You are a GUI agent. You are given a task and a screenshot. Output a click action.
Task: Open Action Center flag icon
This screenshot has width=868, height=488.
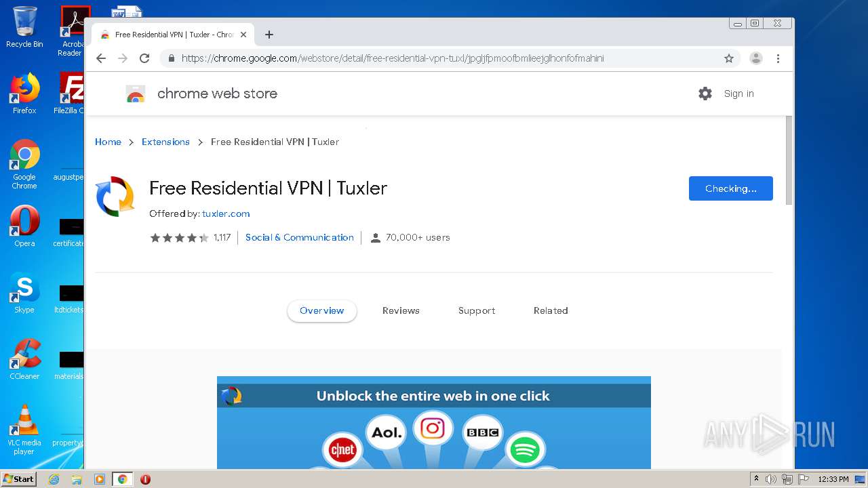click(804, 479)
